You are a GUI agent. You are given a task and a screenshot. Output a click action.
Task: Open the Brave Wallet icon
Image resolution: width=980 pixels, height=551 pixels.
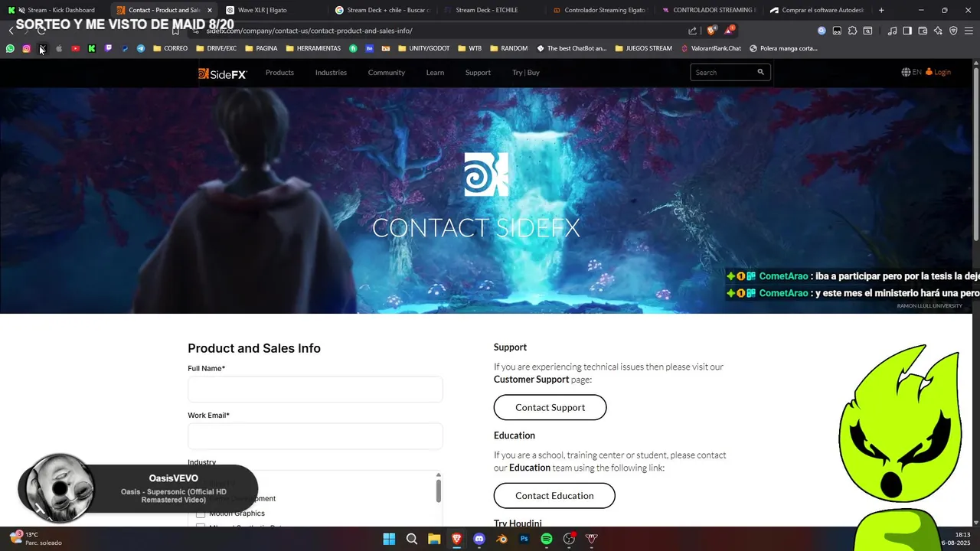[923, 31]
